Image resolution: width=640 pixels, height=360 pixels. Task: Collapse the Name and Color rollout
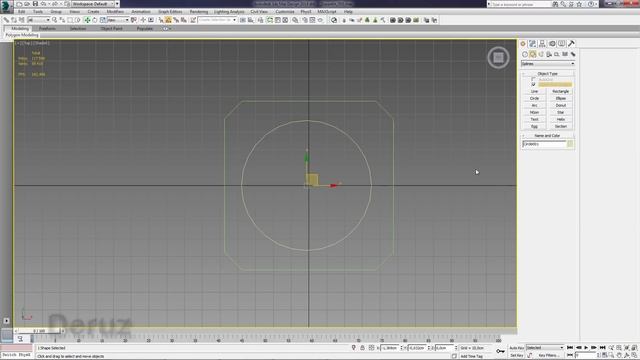pos(547,136)
